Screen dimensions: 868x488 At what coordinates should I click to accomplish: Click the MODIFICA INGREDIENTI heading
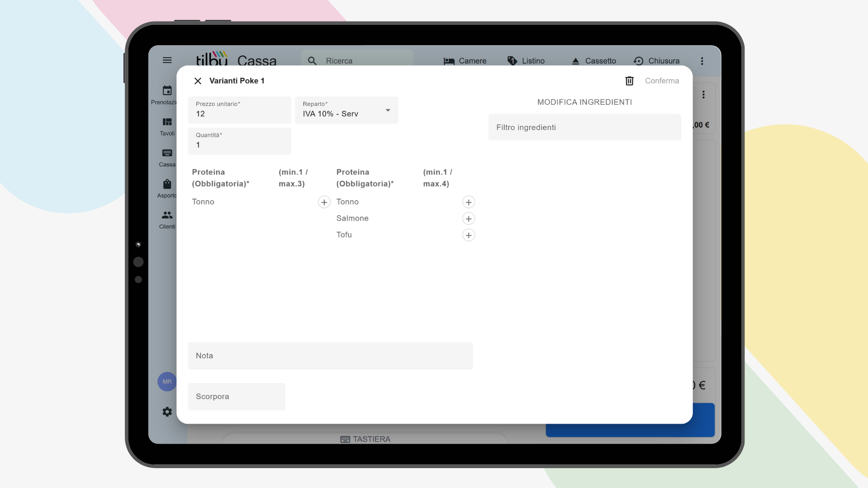tap(585, 102)
